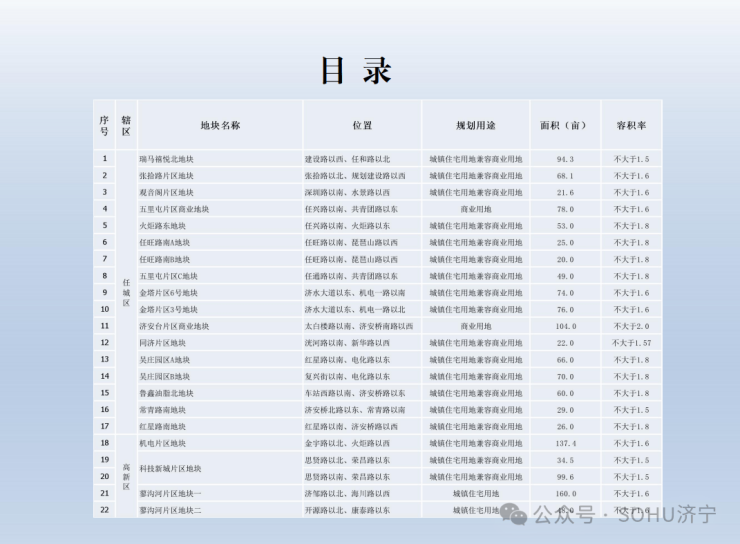Select parcel name 红星路南地块
740x544 pixels.
(162, 427)
